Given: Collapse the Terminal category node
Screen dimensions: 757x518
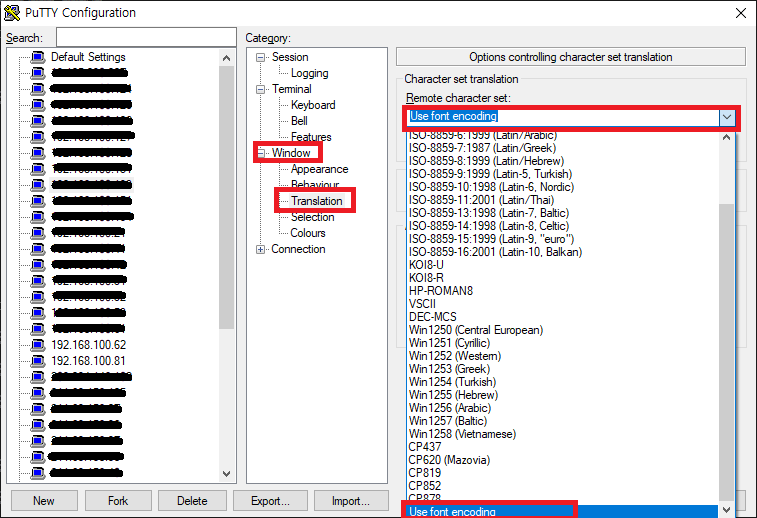Looking at the screenshot, I should (x=260, y=89).
